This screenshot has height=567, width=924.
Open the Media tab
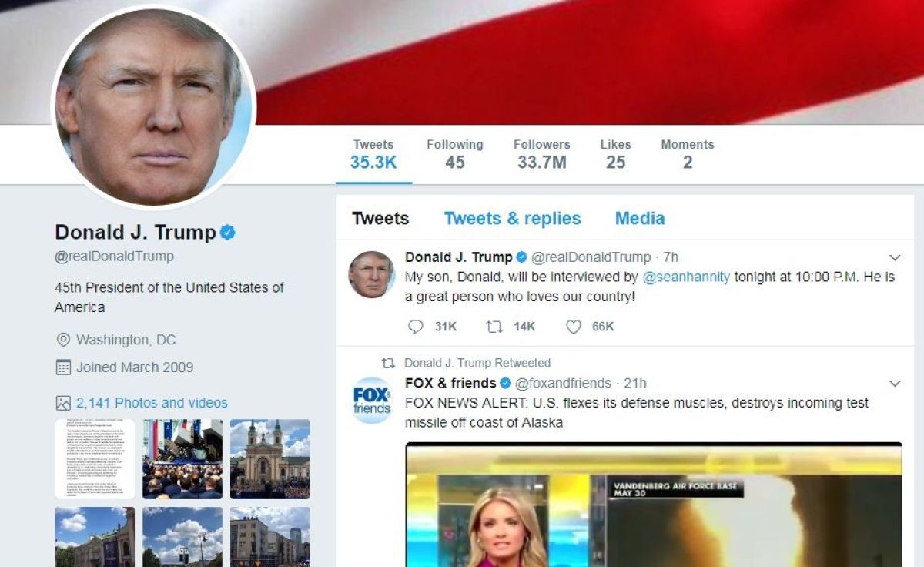pyautogui.click(x=639, y=218)
